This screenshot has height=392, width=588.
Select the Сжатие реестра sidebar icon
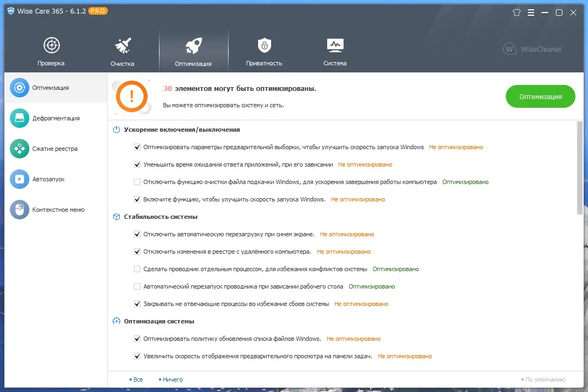(x=20, y=149)
